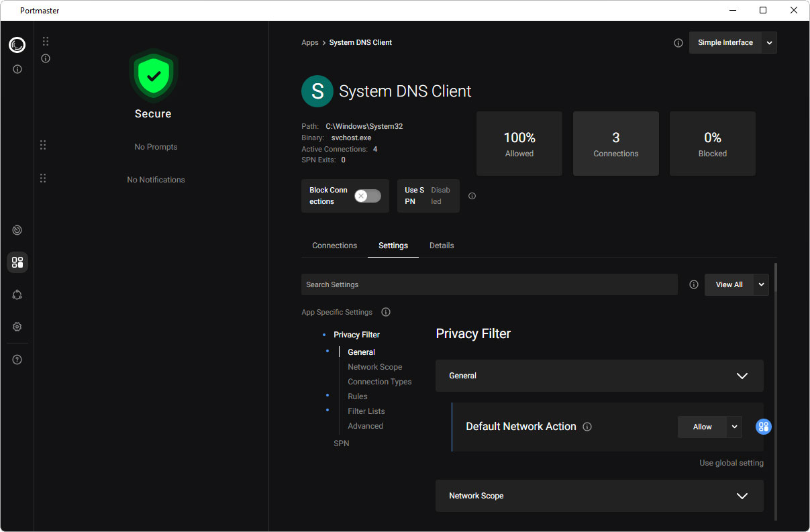
Task: Click the No Notifications text
Action: (x=156, y=180)
